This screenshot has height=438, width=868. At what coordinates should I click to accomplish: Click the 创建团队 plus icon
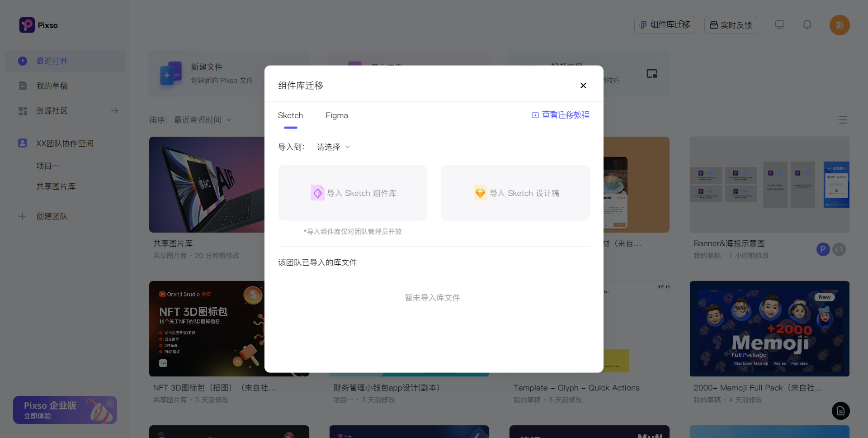click(23, 216)
